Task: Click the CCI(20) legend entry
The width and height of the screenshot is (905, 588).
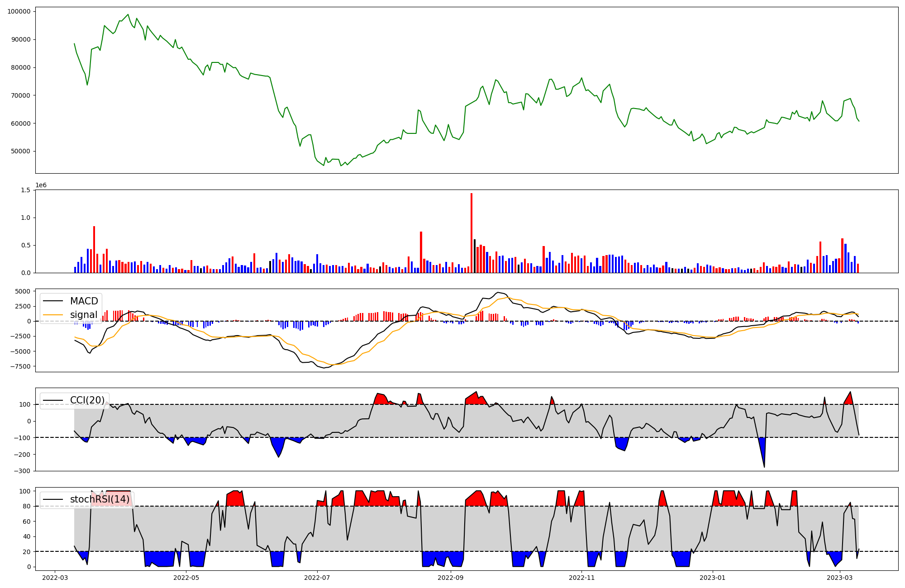Action: (87, 400)
